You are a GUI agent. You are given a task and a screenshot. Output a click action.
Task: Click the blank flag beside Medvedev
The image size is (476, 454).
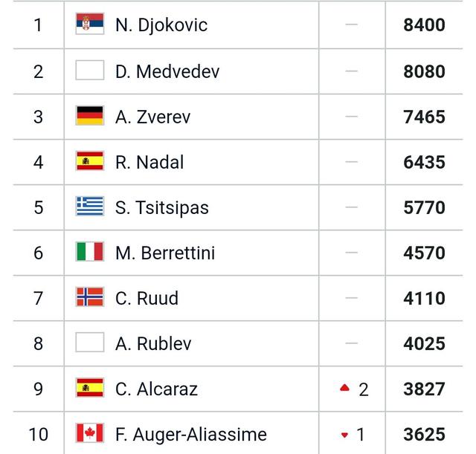pos(90,71)
